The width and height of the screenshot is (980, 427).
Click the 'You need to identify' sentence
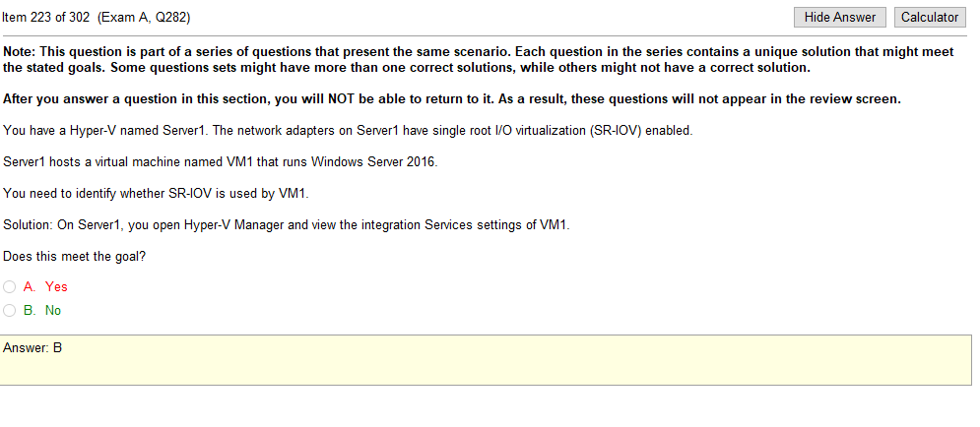(157, 193)
